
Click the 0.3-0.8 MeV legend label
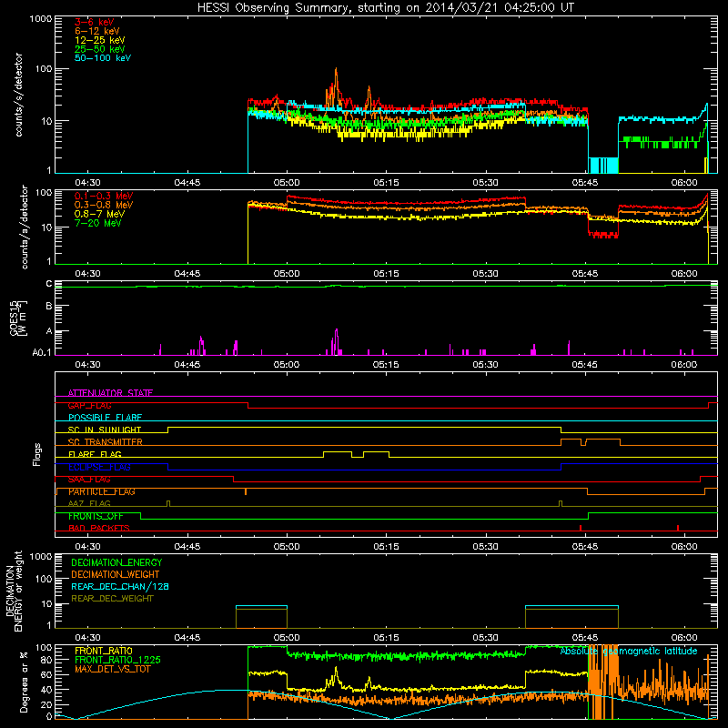pyautogui.click(x=104, y=205)
